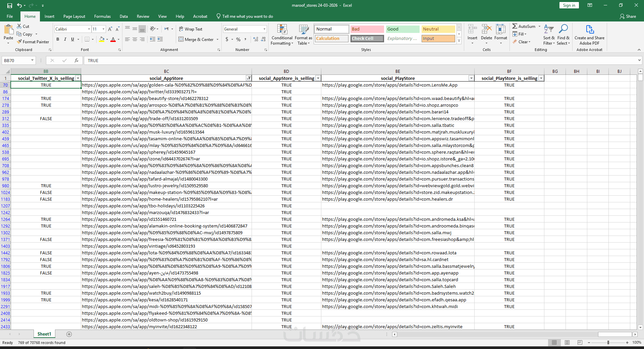Switch to the Review tab

point(143,16)
